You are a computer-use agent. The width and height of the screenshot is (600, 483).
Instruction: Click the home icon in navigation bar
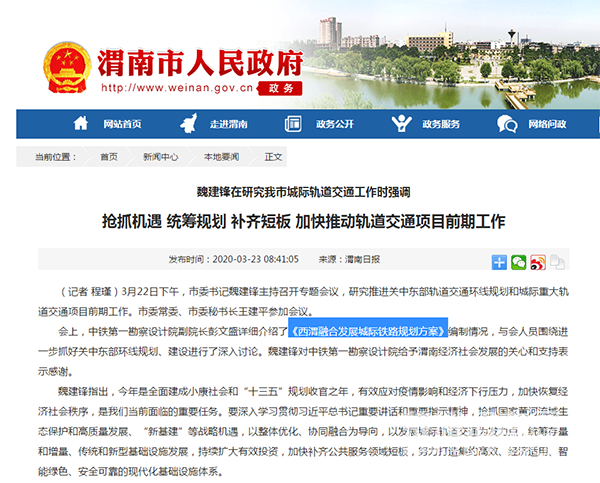click(81, 124)
